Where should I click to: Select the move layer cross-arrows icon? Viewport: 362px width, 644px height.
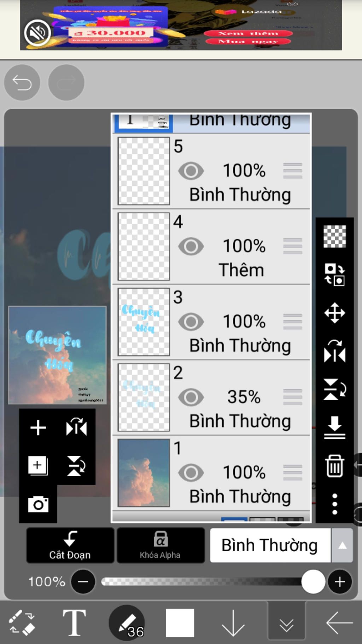[334, 313]
